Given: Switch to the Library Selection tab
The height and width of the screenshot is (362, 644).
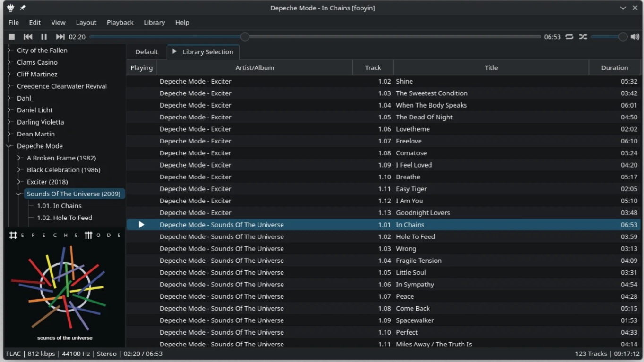Looking at the screenshot, I should [x=203, y=52].
